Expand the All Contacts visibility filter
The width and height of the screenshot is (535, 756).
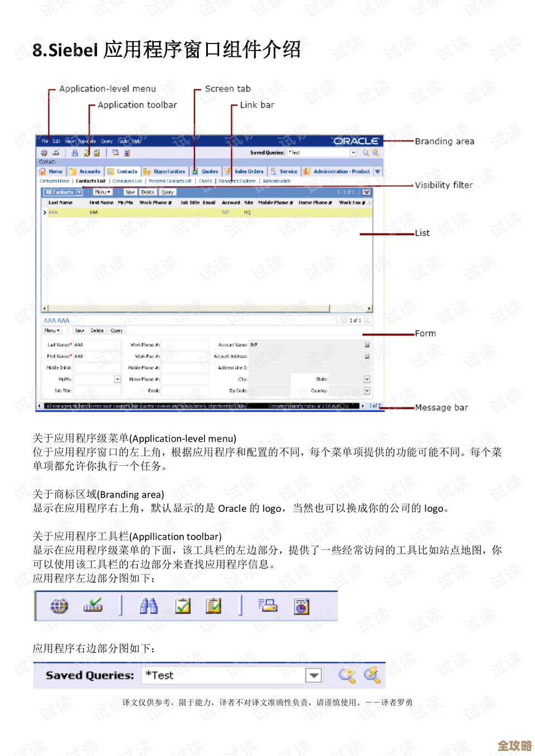click(79, 192)
